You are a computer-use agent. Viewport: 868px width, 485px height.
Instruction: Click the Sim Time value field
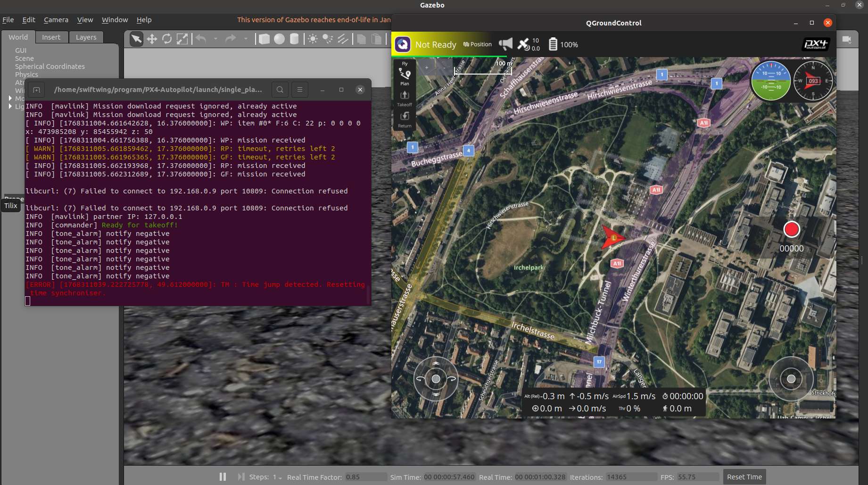tap(449, 477)
